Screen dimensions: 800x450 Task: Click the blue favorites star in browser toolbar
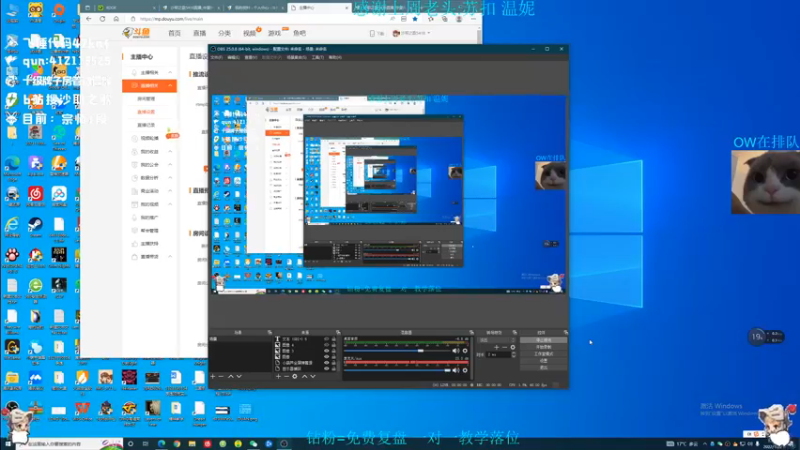415,19
